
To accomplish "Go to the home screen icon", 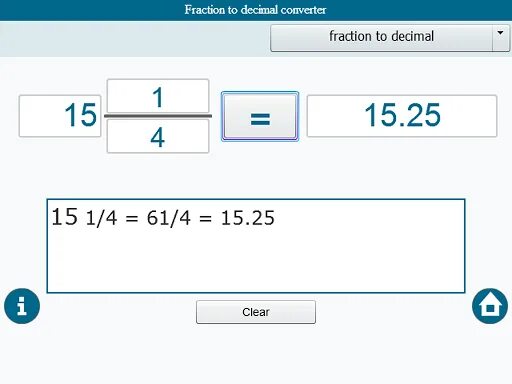I will 490,306.
